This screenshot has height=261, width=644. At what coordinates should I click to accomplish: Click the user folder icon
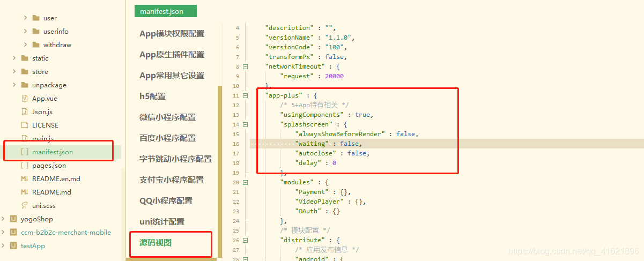click(36, 18)
